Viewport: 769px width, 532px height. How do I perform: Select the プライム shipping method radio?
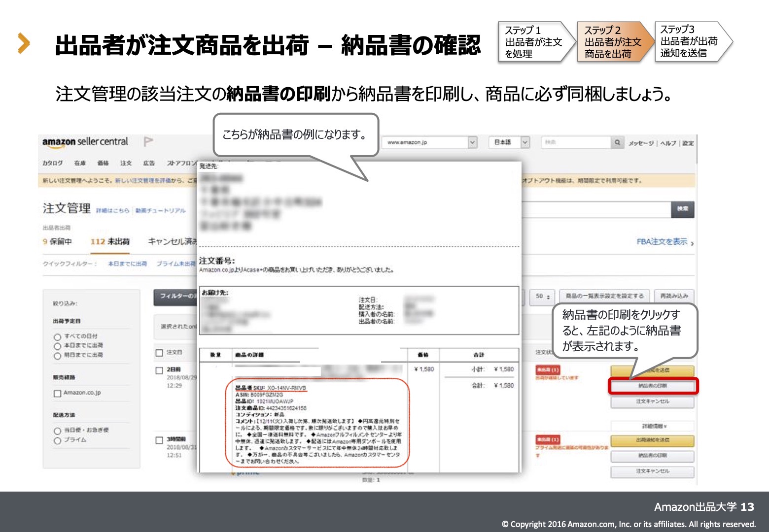pyautogui.click(x=57, y=440)
